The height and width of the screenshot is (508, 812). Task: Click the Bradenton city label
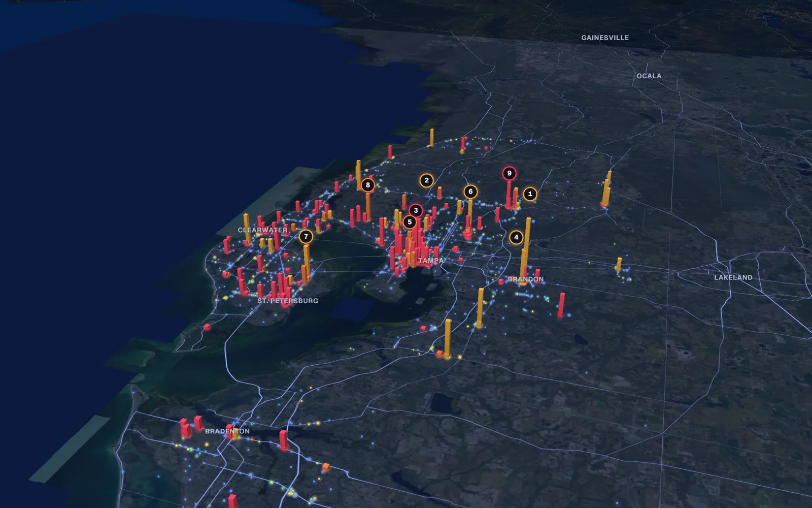tap(227, 431)
